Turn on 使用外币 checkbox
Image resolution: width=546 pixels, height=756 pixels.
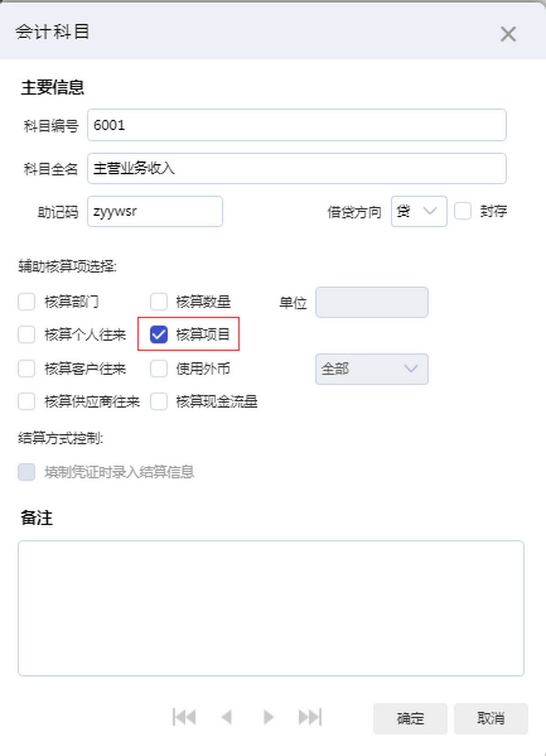click(x=159, y=369)
